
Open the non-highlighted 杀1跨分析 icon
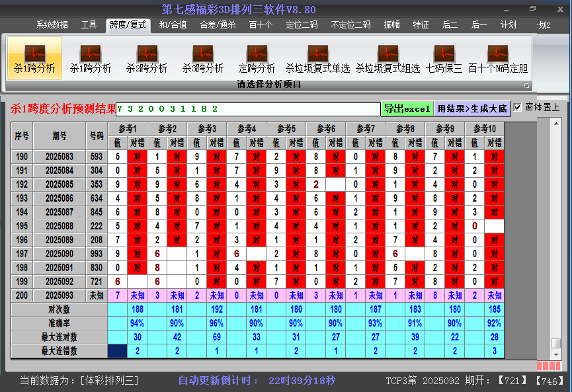click(91, 58)
